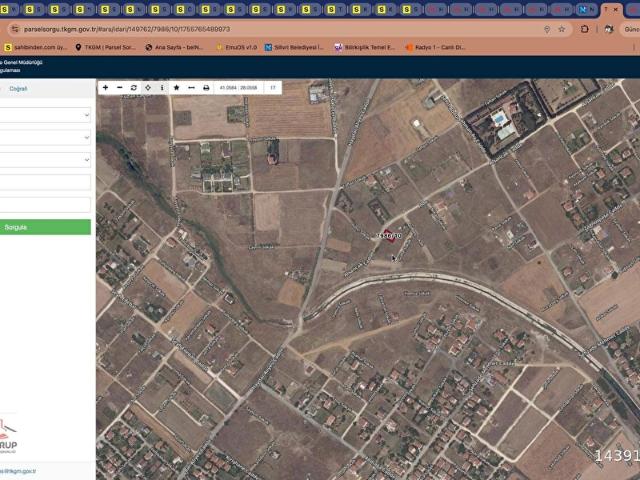Open the TKGM Parsel Sorgu bookmark
640x480 pixels.
point(108,47)
